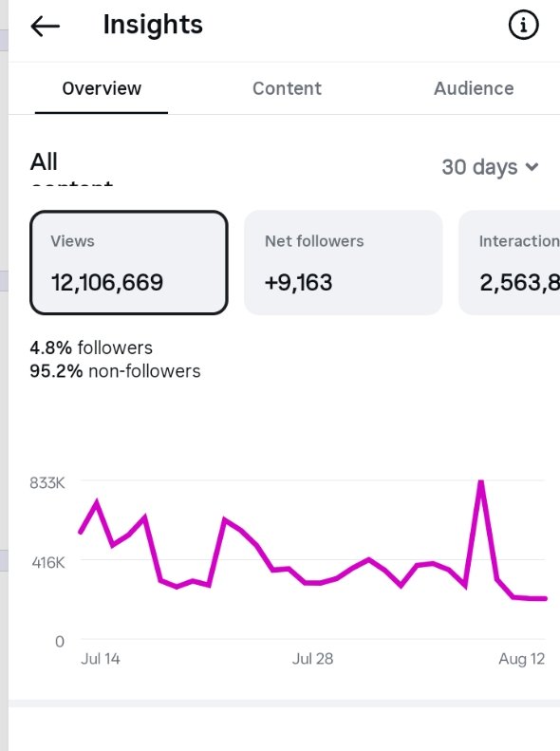Click the 4.8% followers text
This screenshot has height=751, width=560.
tap(91, 347)
